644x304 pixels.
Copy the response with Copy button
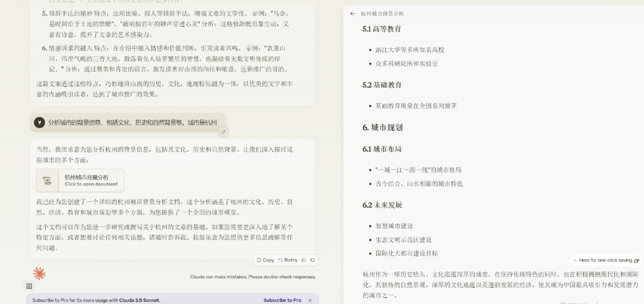(265, 260)
